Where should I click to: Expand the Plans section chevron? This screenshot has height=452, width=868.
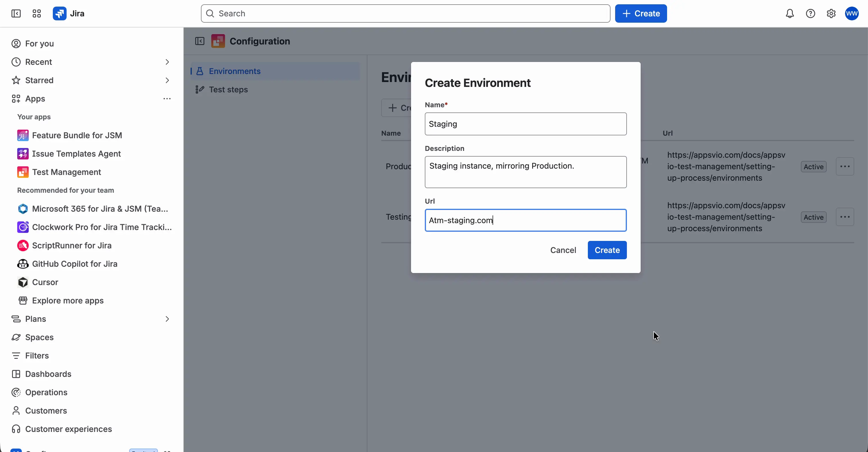167,319
